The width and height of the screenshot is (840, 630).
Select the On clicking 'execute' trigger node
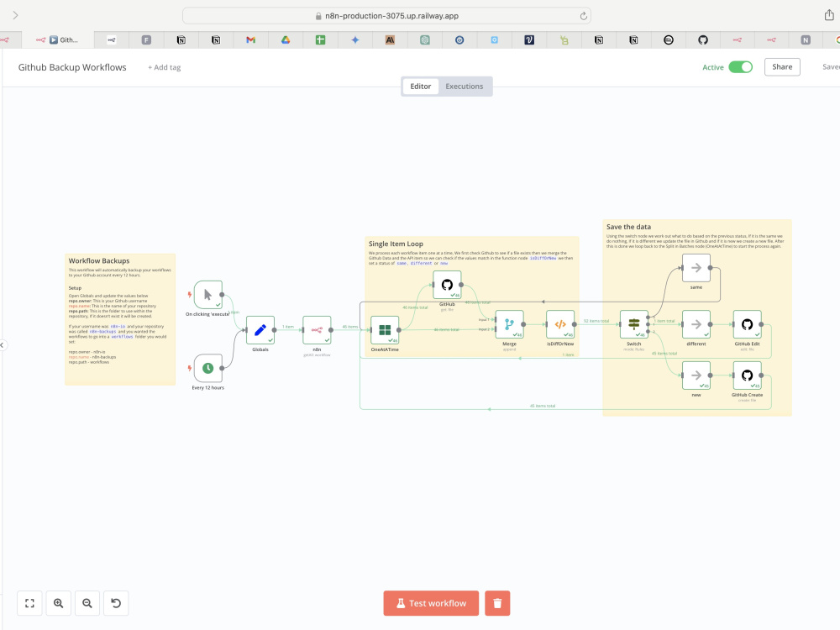(207, 295)
